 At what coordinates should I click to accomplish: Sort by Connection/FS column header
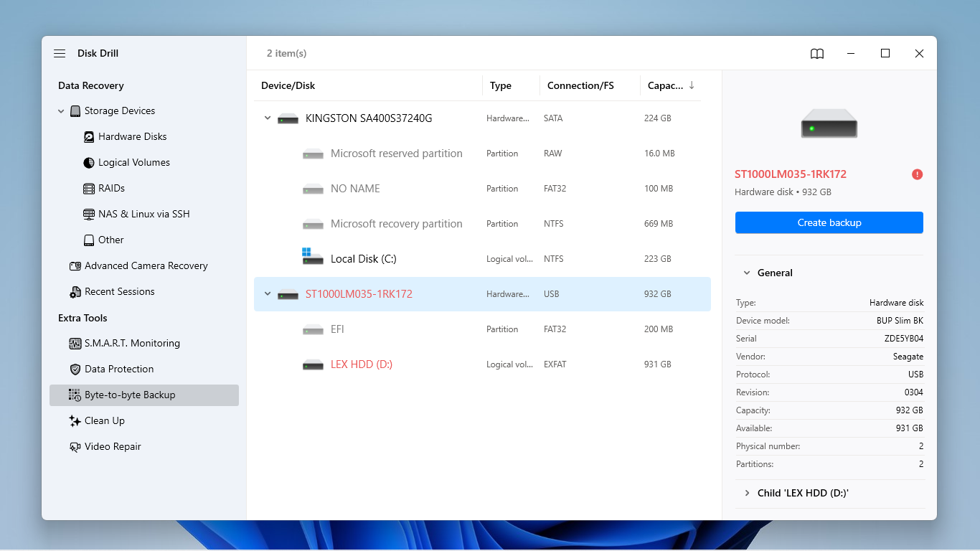tap(580, 86)
